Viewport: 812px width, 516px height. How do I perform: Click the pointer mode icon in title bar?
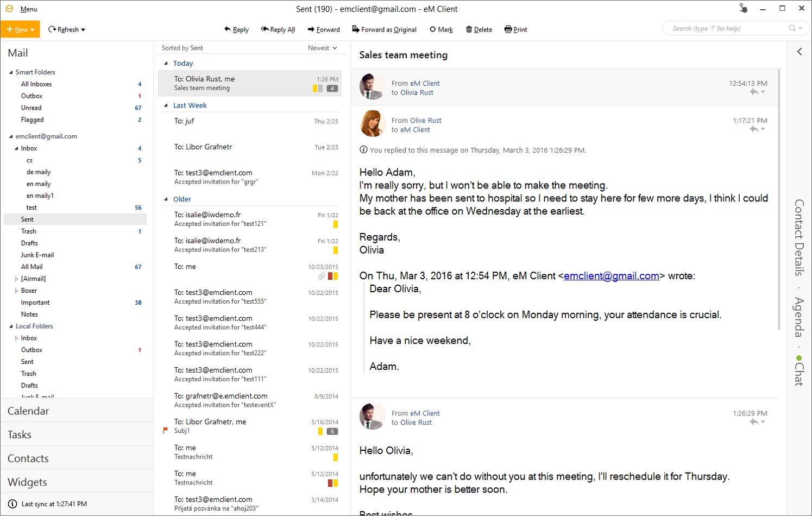[743, 8]
